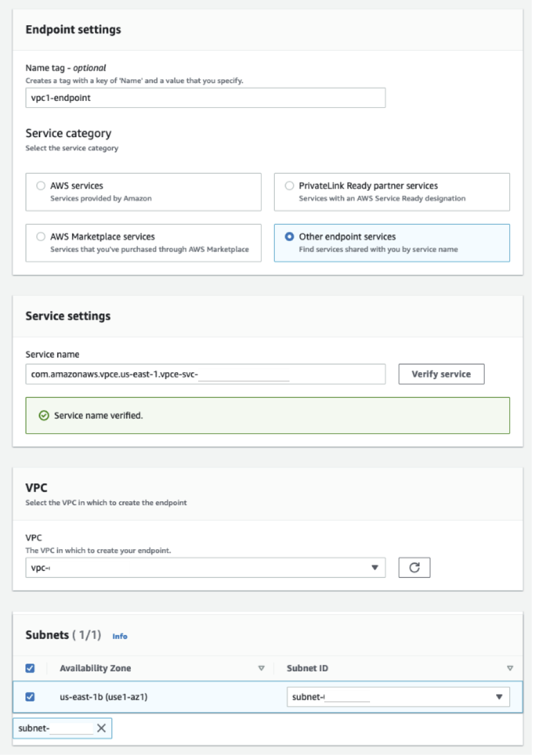This screenshot has height=756, width=533.
Task: Open the sort control on Subnet ID column
Action: (x=510, y=668)
